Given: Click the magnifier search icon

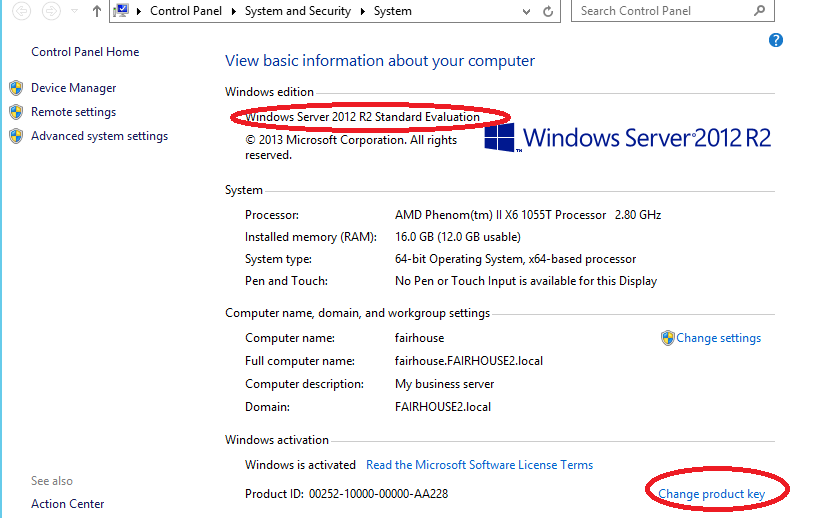Looking at the screenshot, I should click(759, 11).
